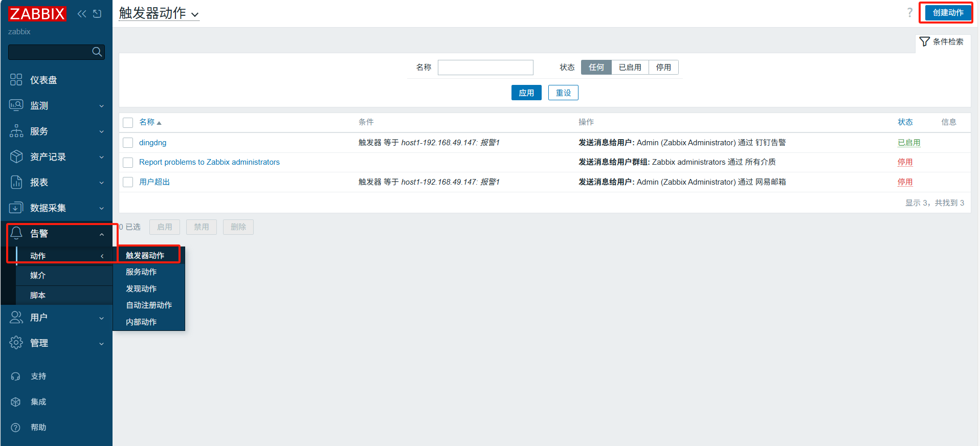Expand the 服务 menu chevron
Image resolution: width=980 pixels, height=446 pixels.
(101, 131)
